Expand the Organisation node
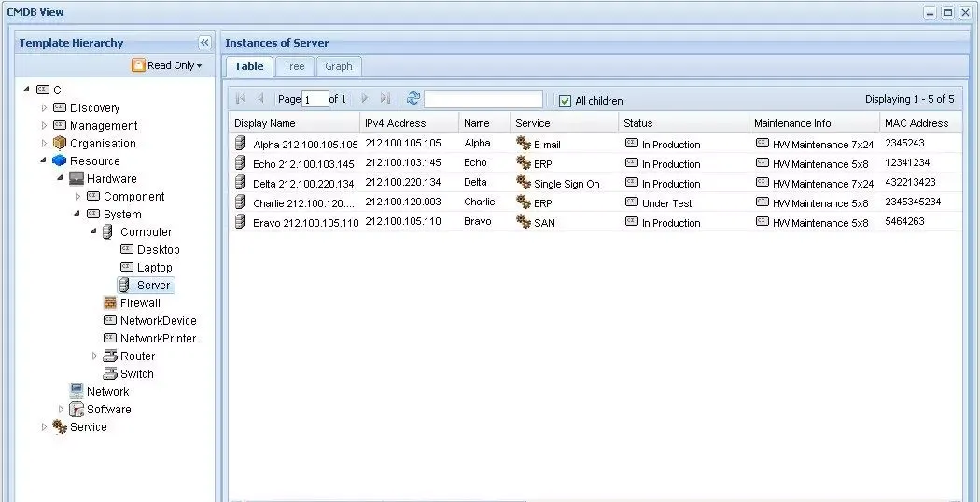Screen dimensions: 980x502 (x=44, y=143)
